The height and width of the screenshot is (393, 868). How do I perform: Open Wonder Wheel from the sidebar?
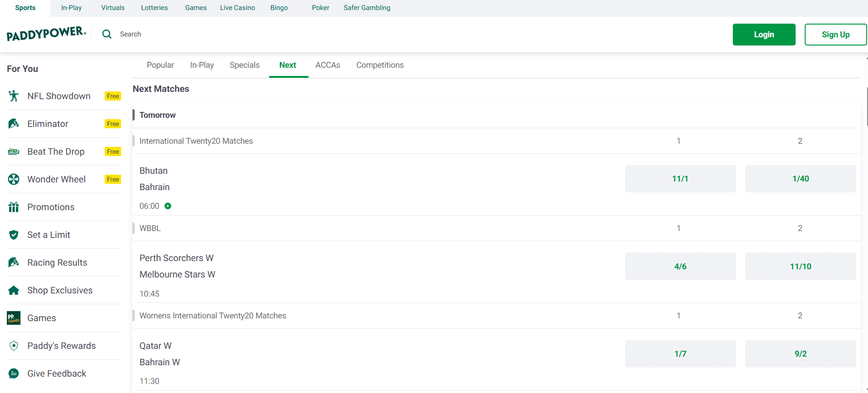[56, 179]
